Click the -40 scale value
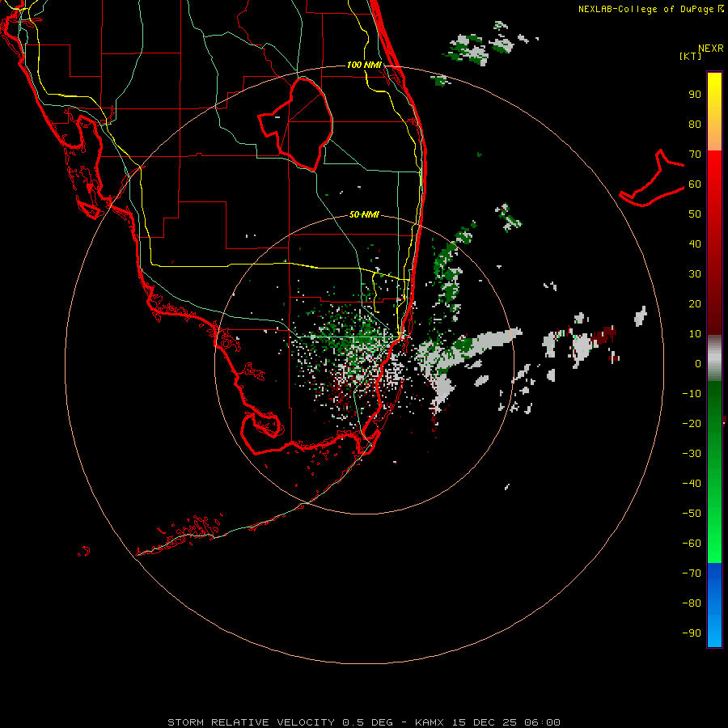 coord(692,484)
